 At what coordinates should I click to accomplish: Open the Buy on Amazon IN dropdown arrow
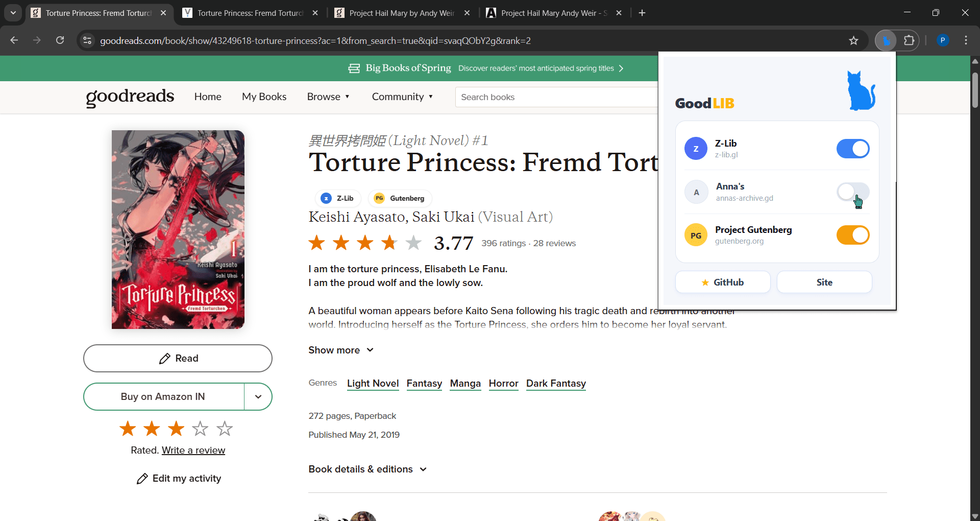[x=258, y=396]
